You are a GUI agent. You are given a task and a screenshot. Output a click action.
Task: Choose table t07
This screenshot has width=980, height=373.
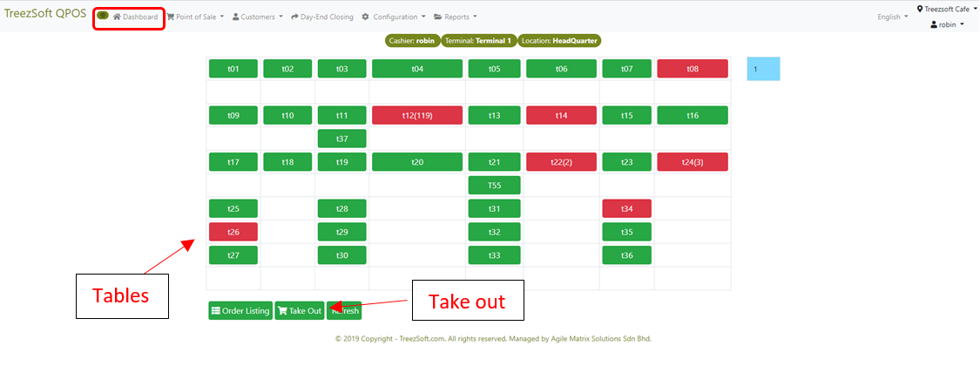[x=627, y=69]
